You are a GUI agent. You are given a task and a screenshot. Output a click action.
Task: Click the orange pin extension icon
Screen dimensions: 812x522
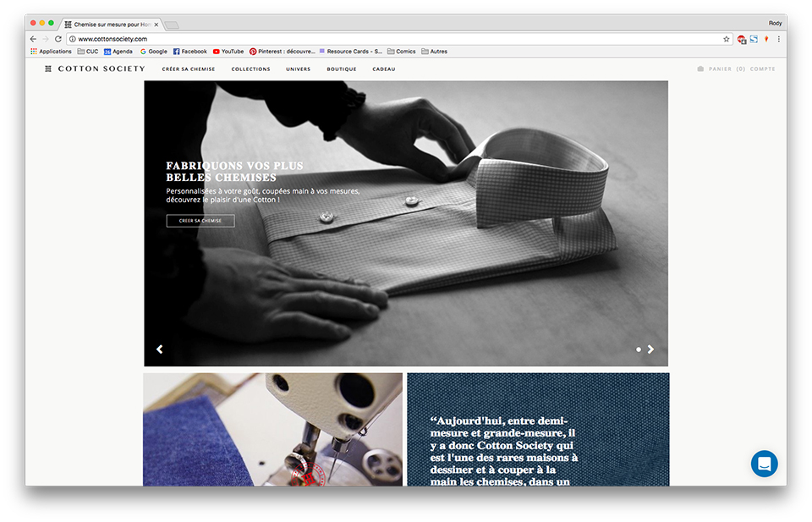[x=766, y=39]
